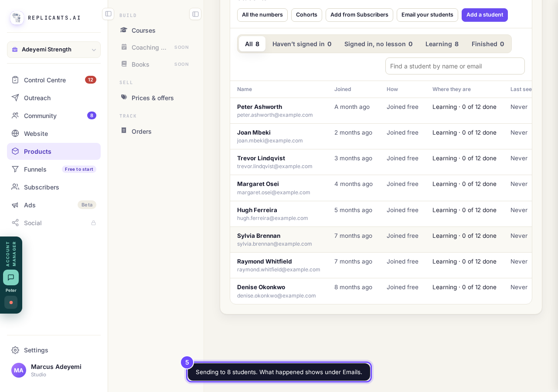The height and width of the screenshot is (392, 558).
Task: Click the Books icon in the Build section
Action: pyautogui.click(x=124, y=64)
